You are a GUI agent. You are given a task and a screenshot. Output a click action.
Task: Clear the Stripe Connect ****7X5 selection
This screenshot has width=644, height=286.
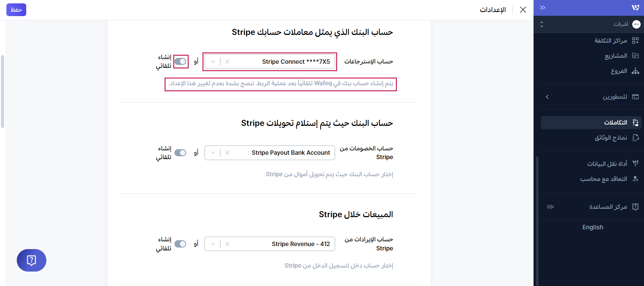coord(228,62)
